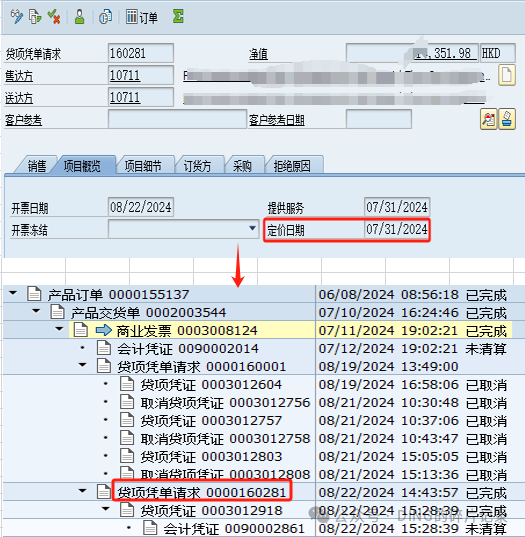The width and height of the screenshot is (525, 537).
Task: Click the blank page icon beside 售达方 name
Action: tap(507, 75)
